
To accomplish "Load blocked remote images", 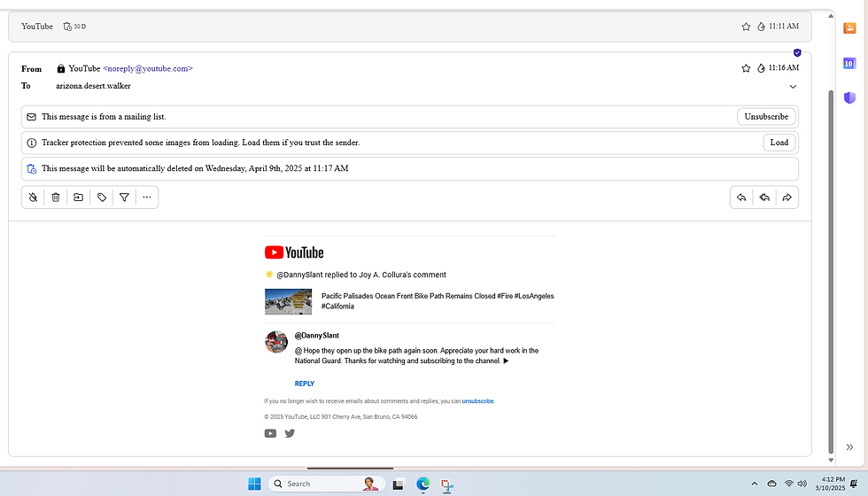I will [x=779, y=143].
